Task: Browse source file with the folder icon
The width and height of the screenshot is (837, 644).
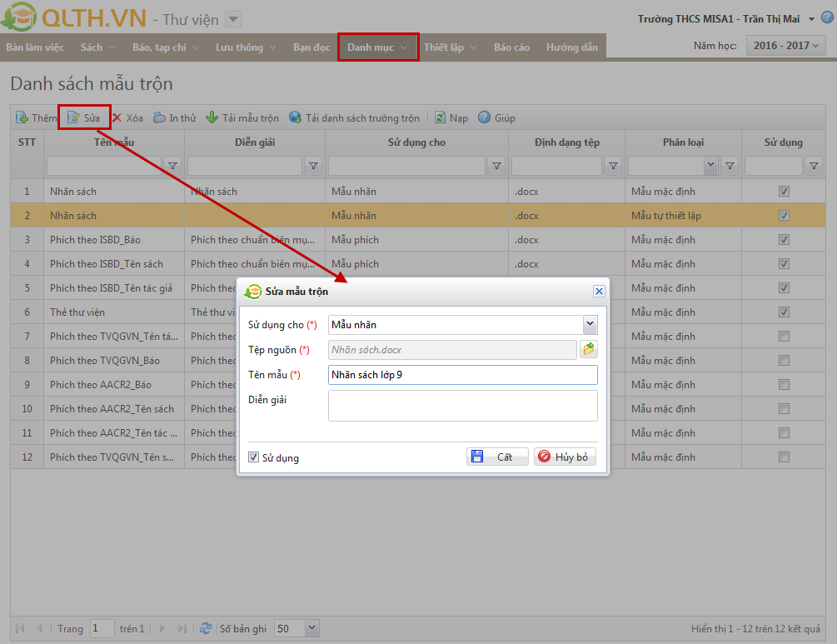Action: click(589, 349)
